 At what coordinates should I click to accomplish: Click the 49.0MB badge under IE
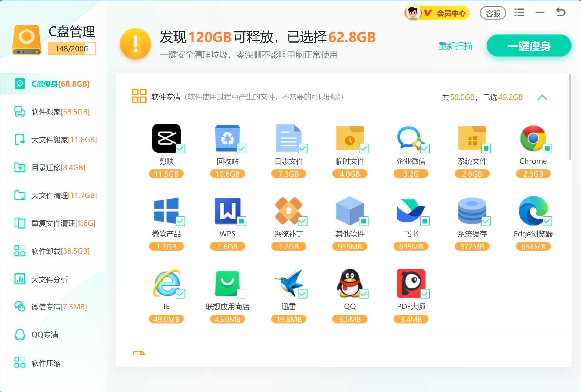[166, 319]
